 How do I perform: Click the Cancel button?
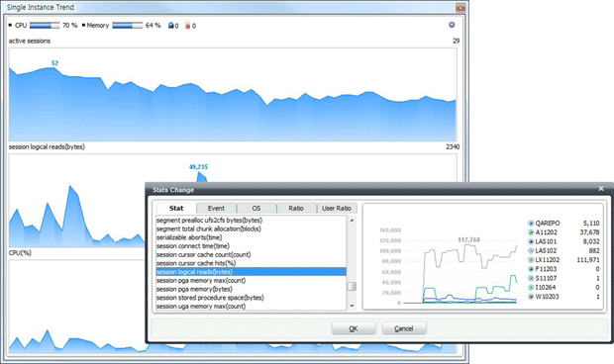click(x=404, y=328)
